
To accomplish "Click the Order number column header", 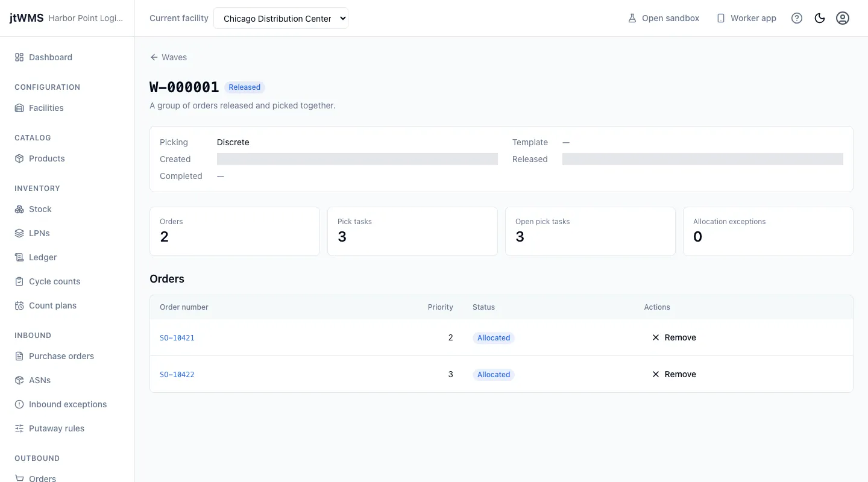I will [184, 307].
